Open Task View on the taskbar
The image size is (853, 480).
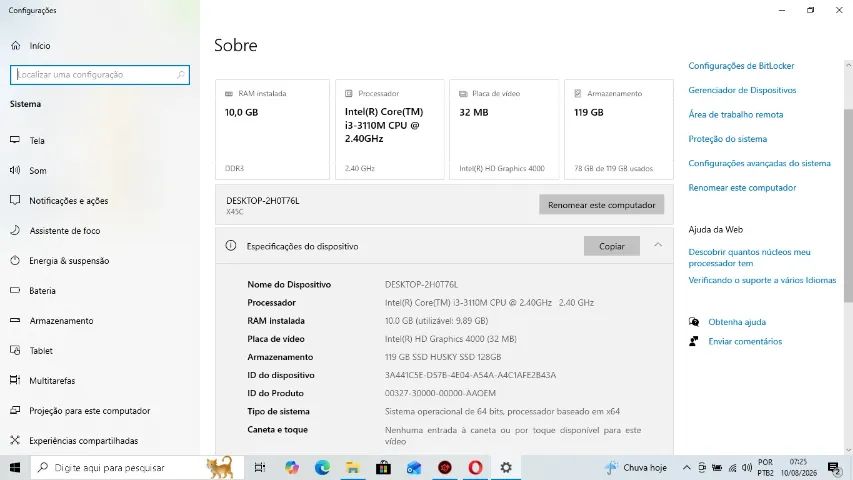260,467
